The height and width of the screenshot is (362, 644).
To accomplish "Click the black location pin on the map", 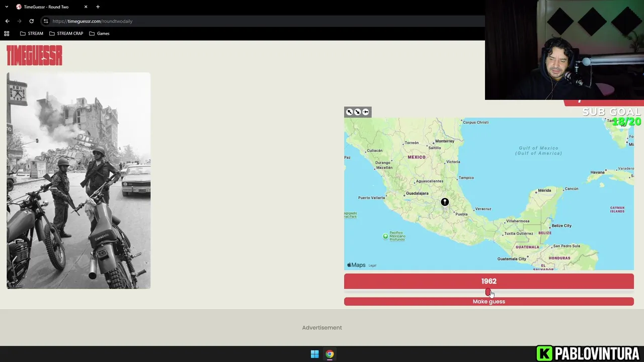I will pyautogui.click(x=445, y=202).
